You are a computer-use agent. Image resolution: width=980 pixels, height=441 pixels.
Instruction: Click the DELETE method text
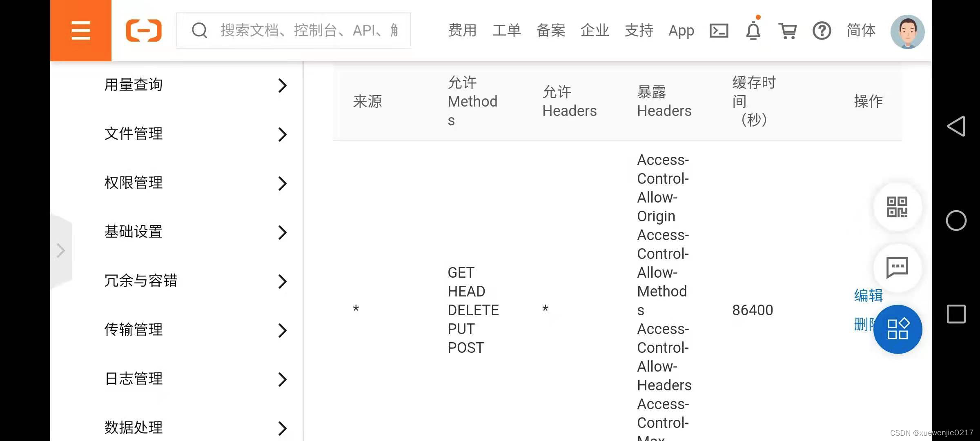[473, 310]
